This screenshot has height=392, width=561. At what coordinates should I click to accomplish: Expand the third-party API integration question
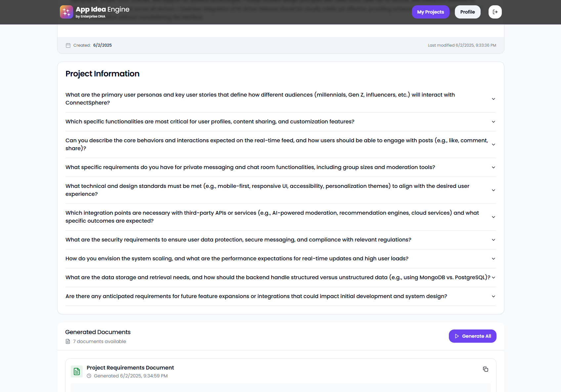[493, 217]
